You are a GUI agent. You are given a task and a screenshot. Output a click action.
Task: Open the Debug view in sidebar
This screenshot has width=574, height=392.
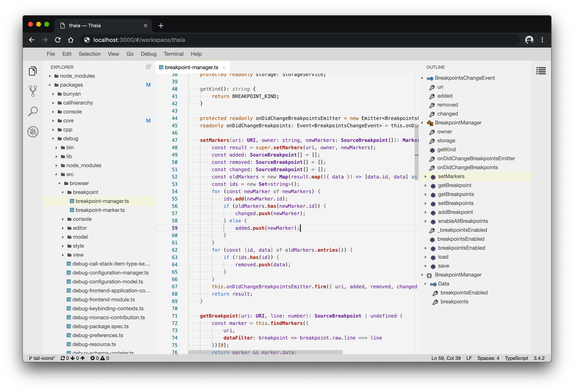(x=33, y=132)
